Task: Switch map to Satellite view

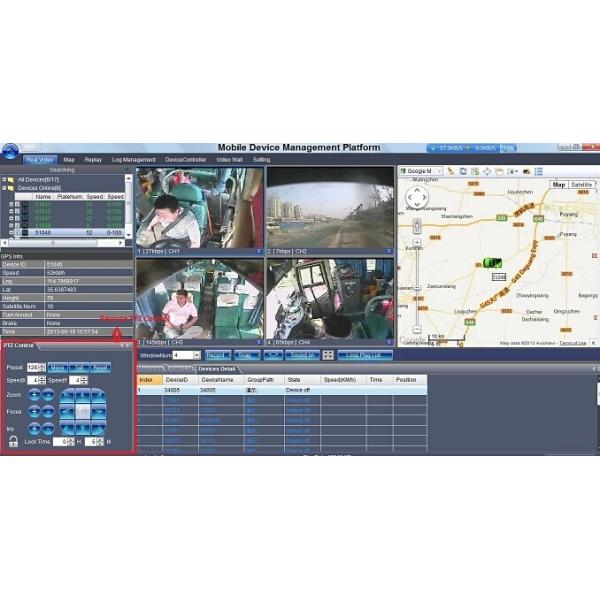Action: click(x=582, y=185)
